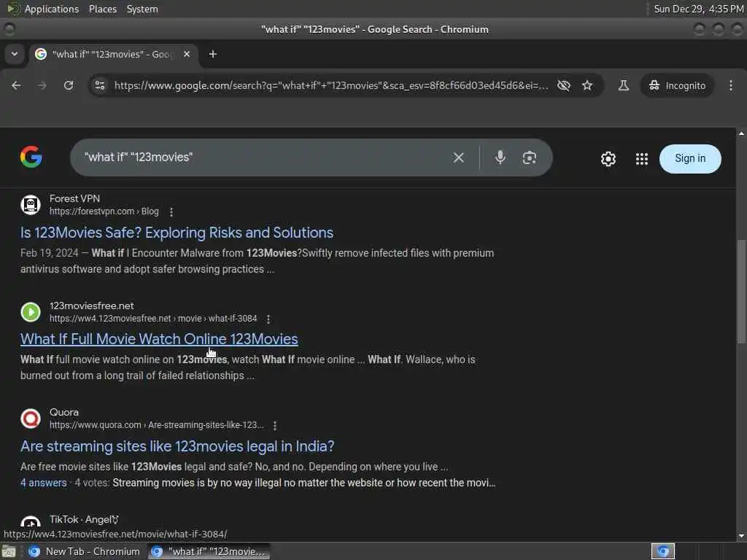Open the Places menu
The height and width of the screenshot is (560, 747).
pos(102,9)
